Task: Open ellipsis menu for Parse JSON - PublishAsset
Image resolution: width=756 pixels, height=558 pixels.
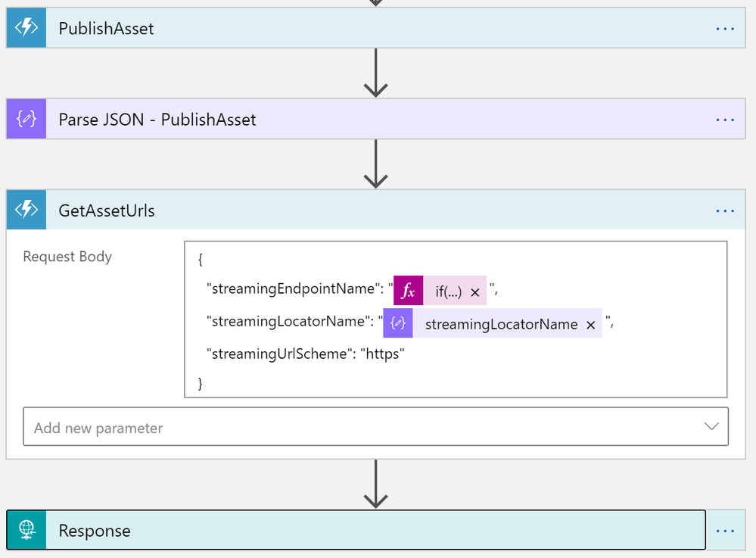Action: pos(725,120)
